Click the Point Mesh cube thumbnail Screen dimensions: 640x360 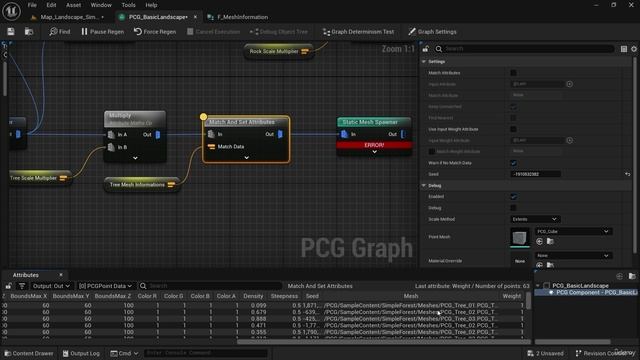(520, 238)
